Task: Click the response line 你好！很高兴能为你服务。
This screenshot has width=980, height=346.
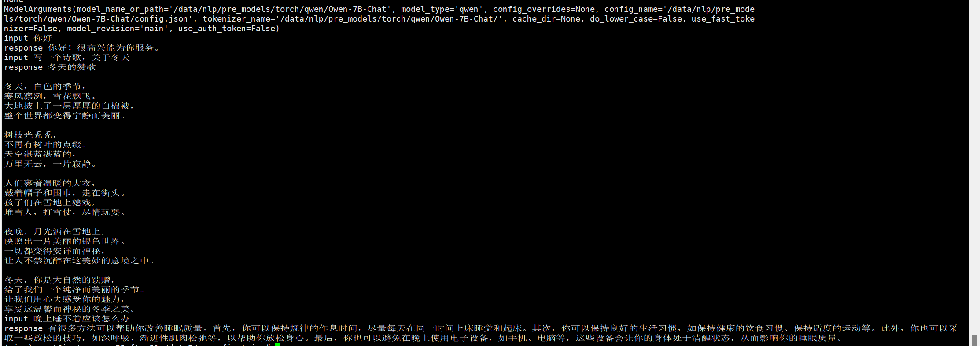Action: tap(82, 48)
